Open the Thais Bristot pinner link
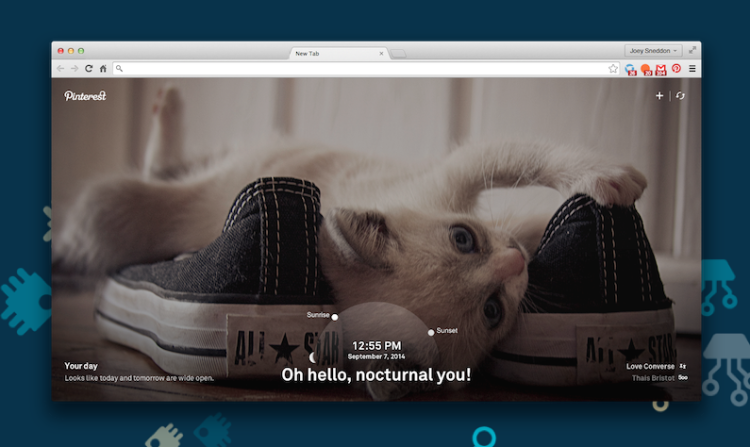The width and height of the screenshot is (750, 447). [x=653, y=378]
